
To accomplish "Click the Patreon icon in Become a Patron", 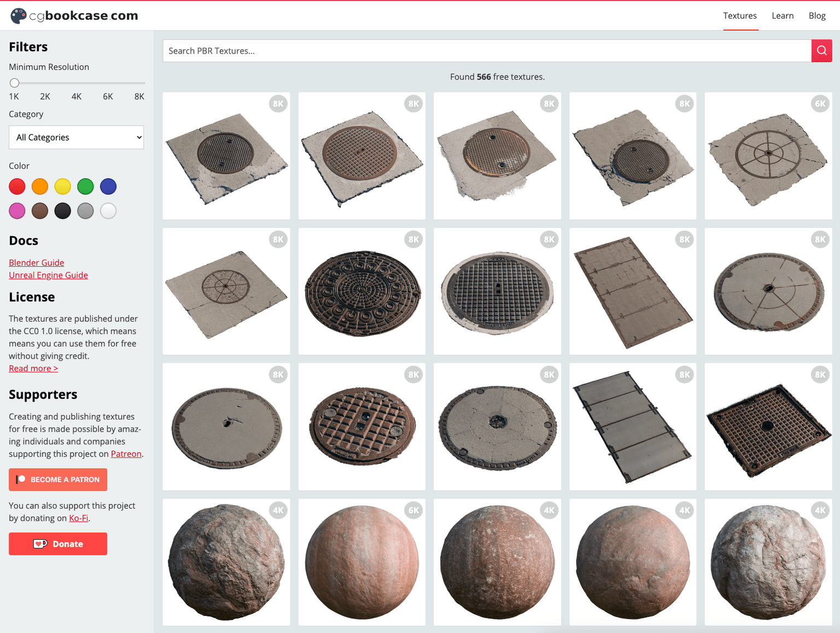I will click(x=21, y=479).
